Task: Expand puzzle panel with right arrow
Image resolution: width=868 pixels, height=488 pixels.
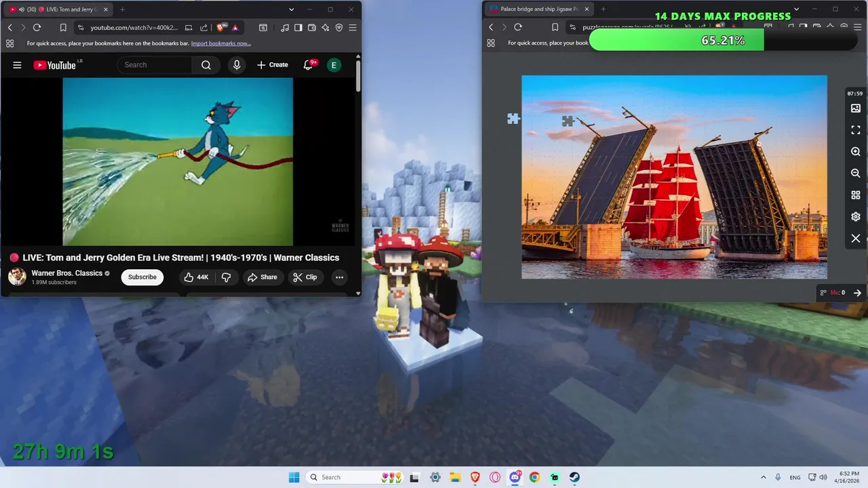Action: (x=857, y=293)
